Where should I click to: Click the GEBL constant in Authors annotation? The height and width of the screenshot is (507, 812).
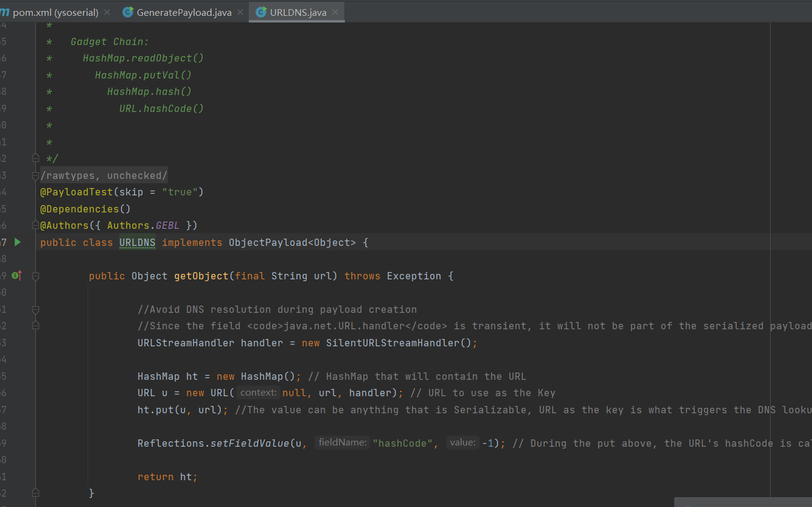[168, 226]
